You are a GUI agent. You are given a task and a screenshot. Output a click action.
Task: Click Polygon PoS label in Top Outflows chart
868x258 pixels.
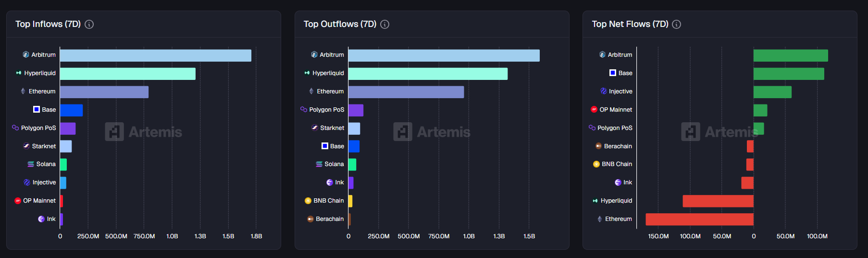click(326, 110)
